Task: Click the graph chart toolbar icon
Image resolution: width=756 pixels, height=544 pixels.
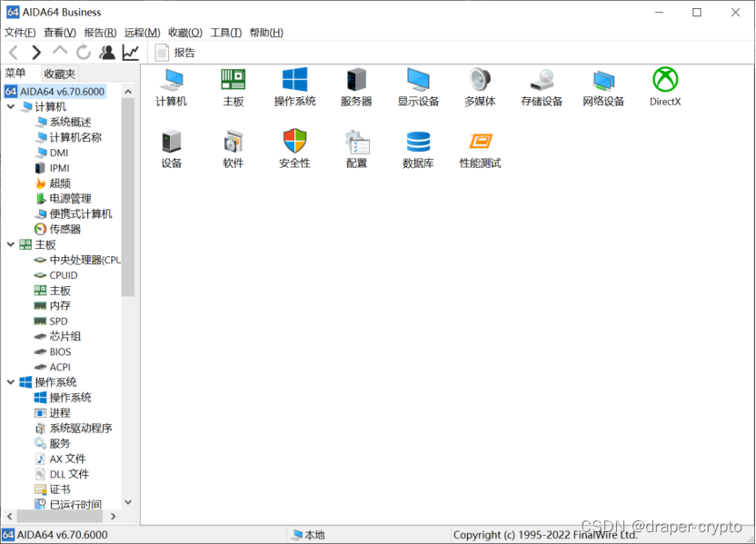Action: [131, 53]
